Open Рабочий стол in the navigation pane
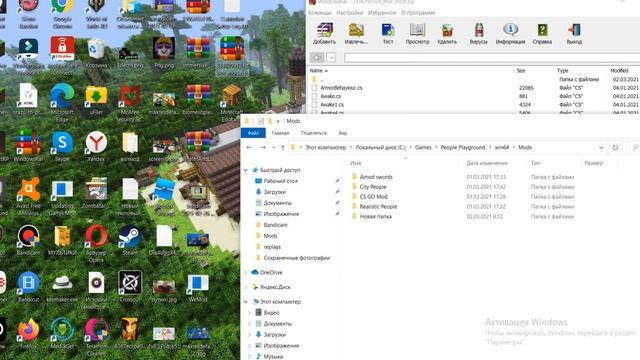The width and height of the screenshot is (640, 360). pos(280,181)
